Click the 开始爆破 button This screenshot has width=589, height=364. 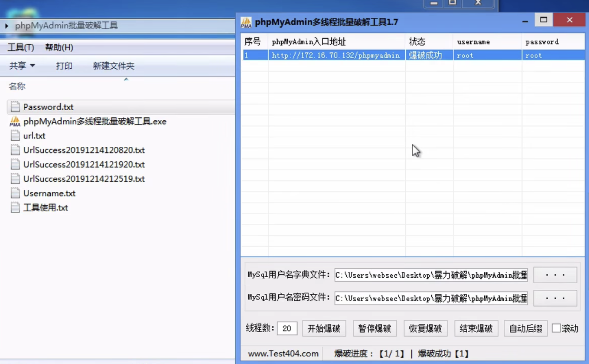[324, 328]
